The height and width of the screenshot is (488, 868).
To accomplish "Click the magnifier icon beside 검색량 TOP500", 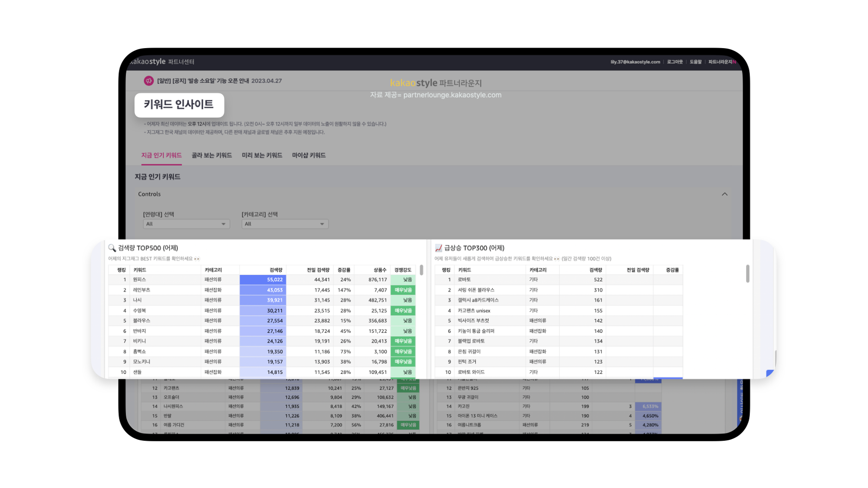I will (x=112, y=248).
